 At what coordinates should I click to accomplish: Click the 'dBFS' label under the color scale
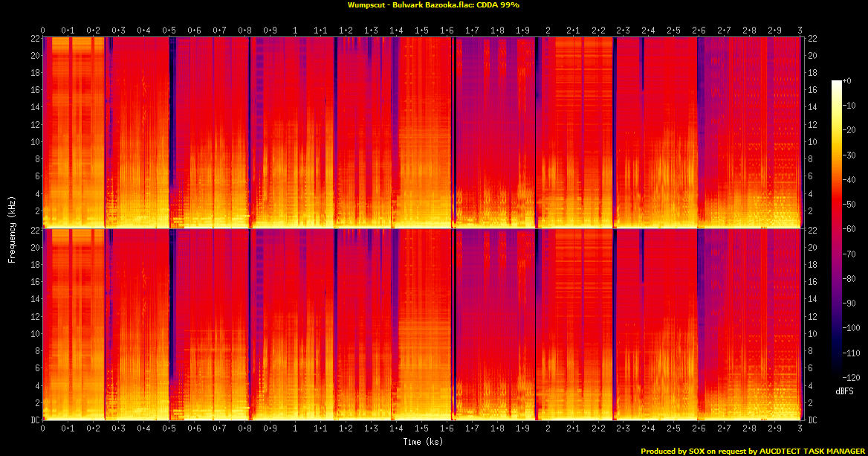point(843,391)
